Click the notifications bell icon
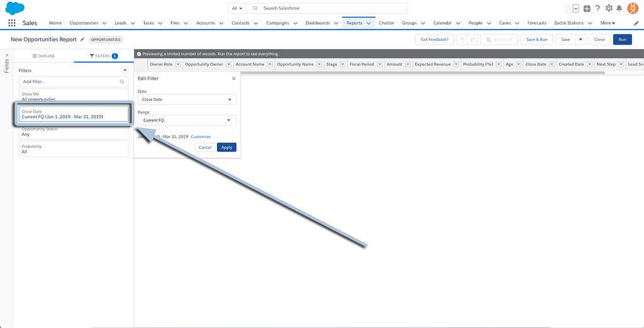This screenshot has height=328, width=644. pyautogui.click(x=619, y=8)
